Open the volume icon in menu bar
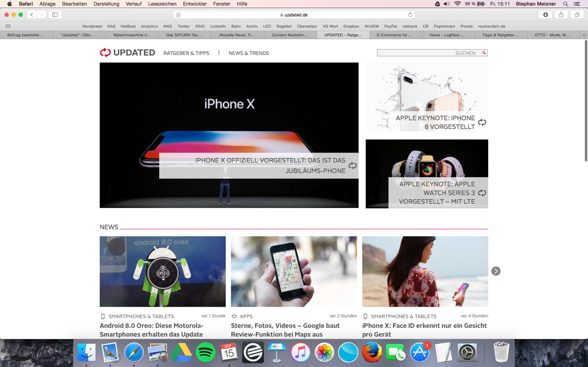The image size is (588, 367). (446, 4)
